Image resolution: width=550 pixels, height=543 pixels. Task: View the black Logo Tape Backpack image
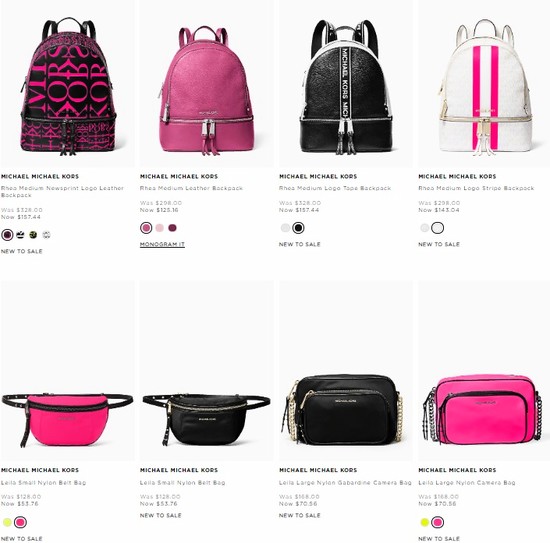(345, 87)
